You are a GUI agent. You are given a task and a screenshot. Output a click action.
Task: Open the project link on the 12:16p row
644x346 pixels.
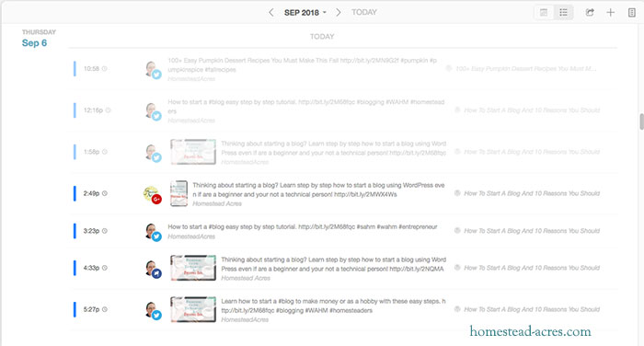pyautogui.click(x=532, y=110)
